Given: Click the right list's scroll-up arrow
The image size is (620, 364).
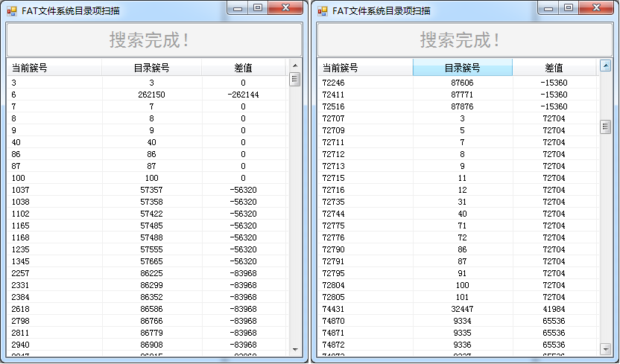Looking at the screenshot, I should click(x=605, y=67).
